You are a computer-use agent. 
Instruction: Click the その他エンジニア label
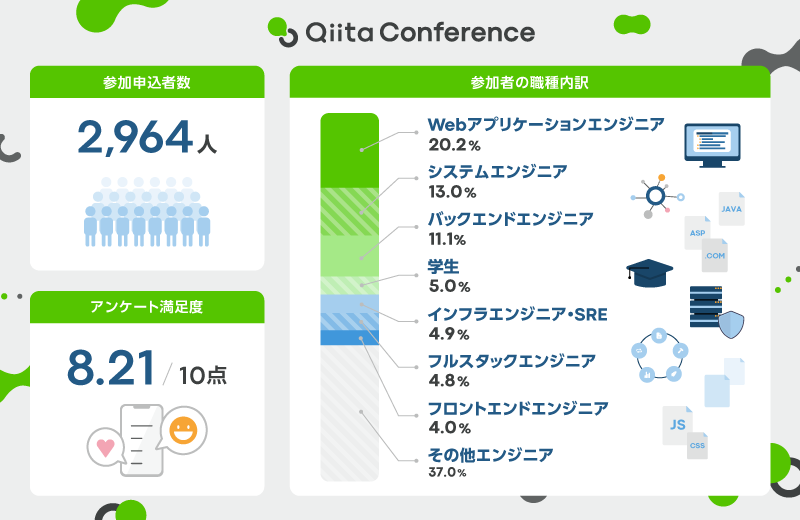coord(490,455)
